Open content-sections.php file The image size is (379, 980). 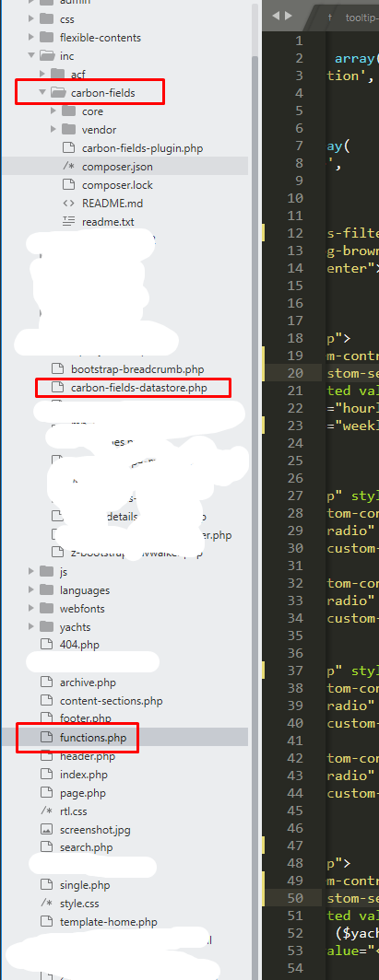point(112,701)
